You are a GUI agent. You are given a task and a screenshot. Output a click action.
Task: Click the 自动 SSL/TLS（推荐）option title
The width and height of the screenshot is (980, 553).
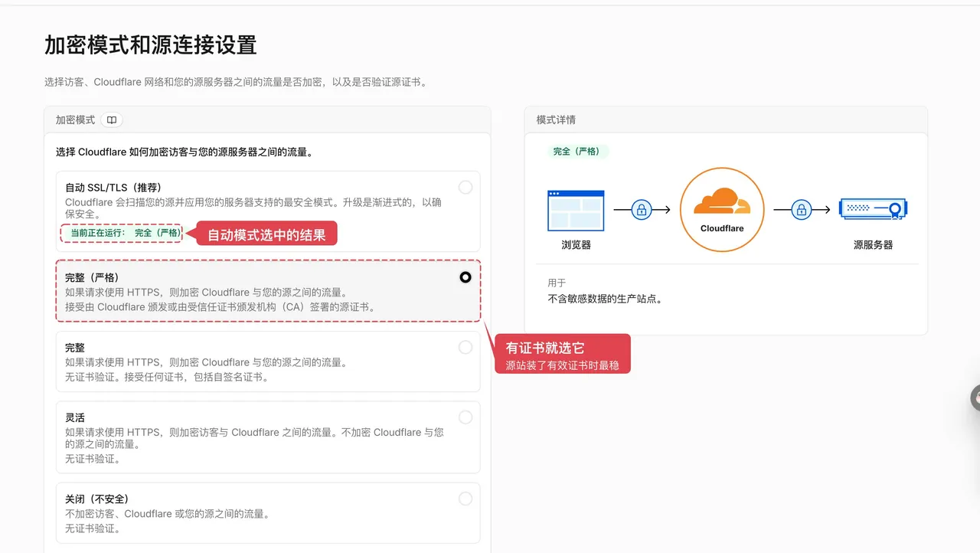tap(113, 188)
